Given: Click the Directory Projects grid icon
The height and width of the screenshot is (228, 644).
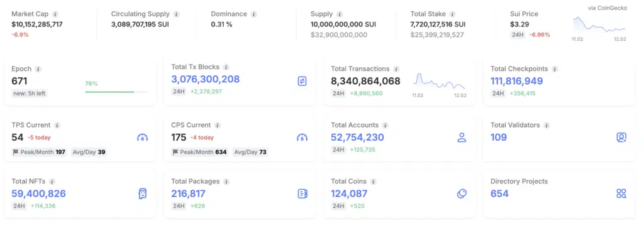Looking at the screenshot, I should tap(621, 193).
